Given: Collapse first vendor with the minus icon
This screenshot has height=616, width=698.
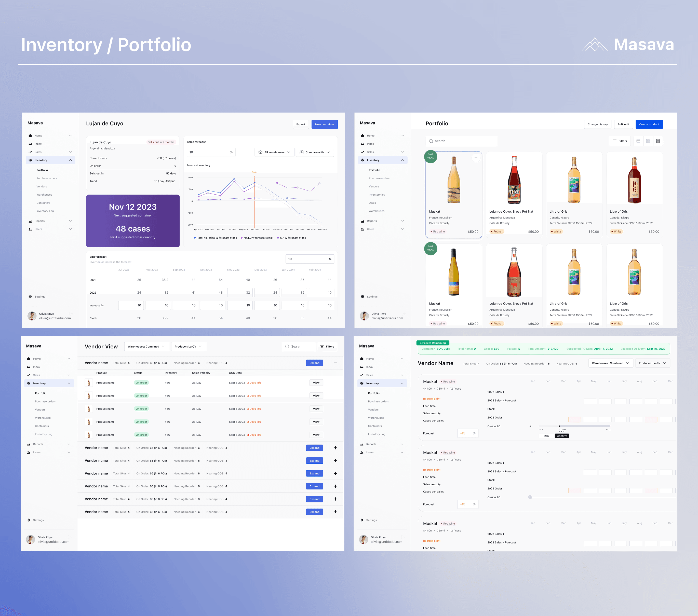Looking at the screenshot, I should pos(335,363).
